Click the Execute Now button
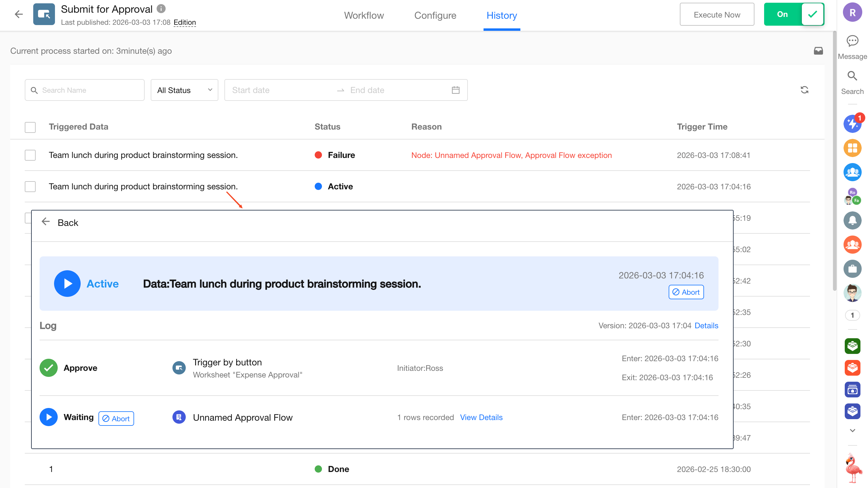 pyautogui.click(x=717, y=14)
